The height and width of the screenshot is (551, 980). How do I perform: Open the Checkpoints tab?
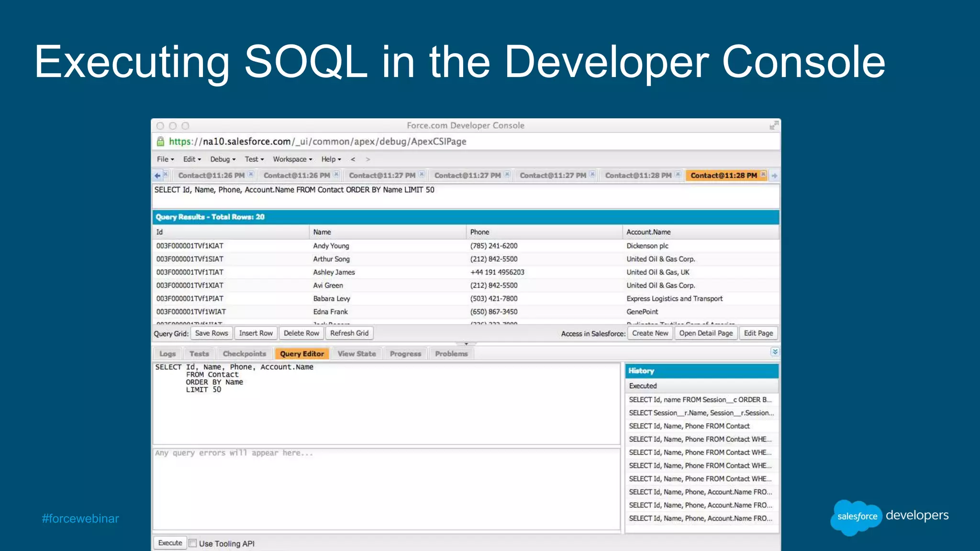[244, 354]
